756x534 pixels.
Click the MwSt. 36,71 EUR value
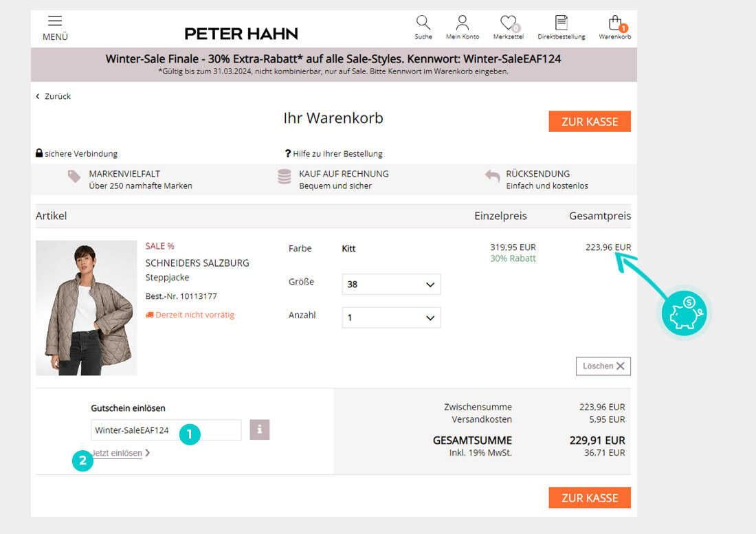tap(605, 453)
